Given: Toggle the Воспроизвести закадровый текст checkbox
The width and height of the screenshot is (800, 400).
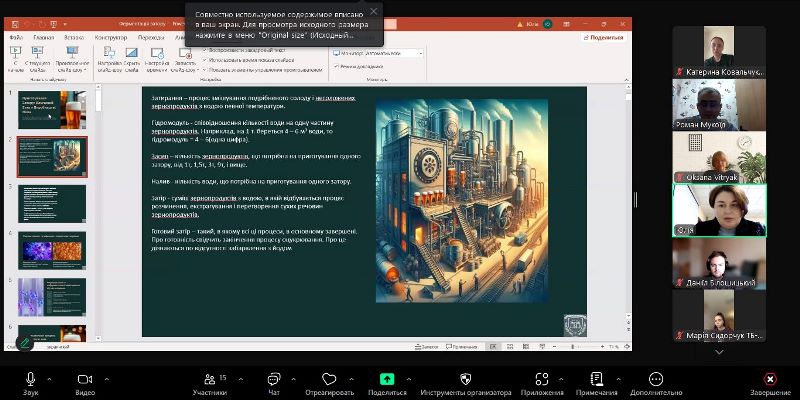Looking at the screenshot, I should [206, 49].
